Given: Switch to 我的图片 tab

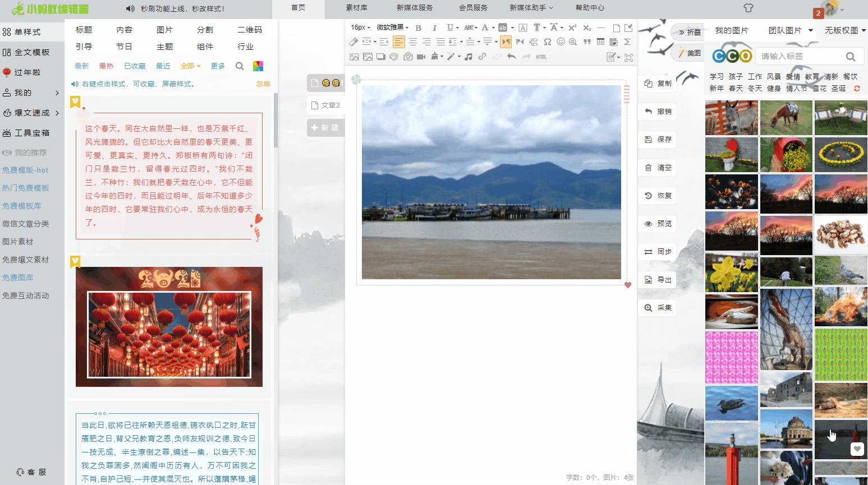Looking at the screenshot, I should coord(732,30).
